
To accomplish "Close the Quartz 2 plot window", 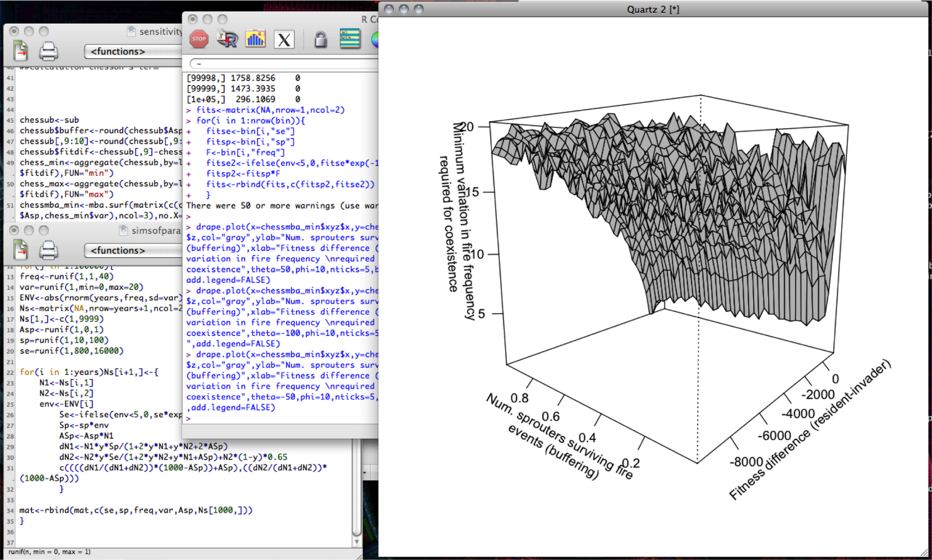I will click(x=389, y=9).
